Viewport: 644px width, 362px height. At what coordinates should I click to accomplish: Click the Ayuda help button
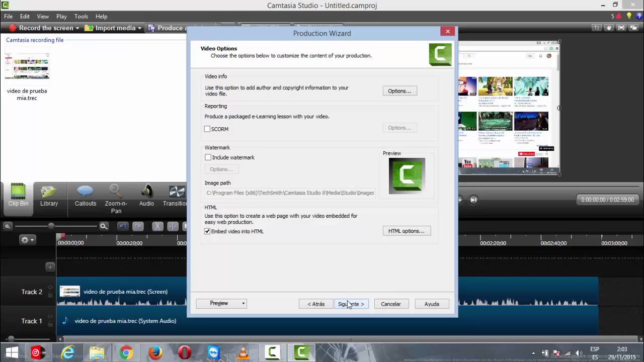432,304
